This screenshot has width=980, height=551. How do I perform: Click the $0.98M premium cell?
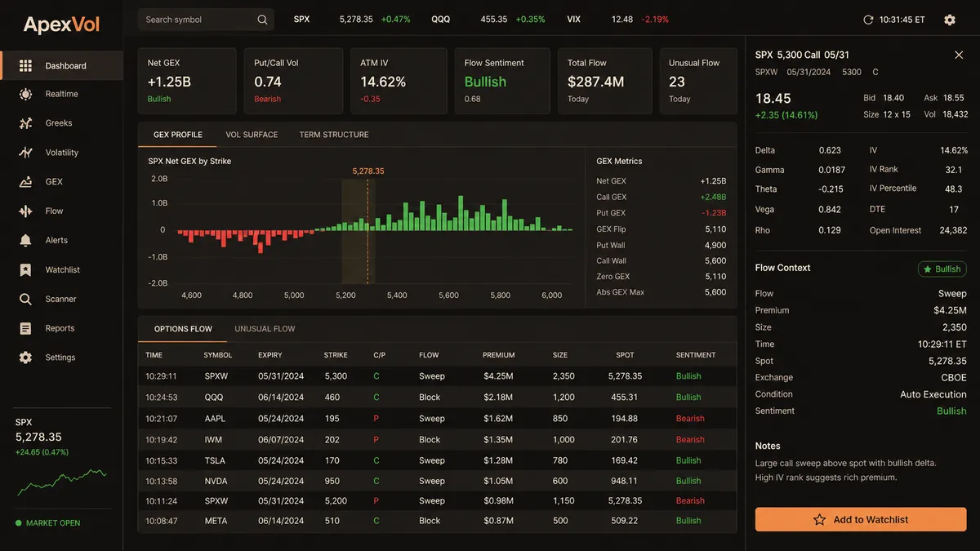498,501
